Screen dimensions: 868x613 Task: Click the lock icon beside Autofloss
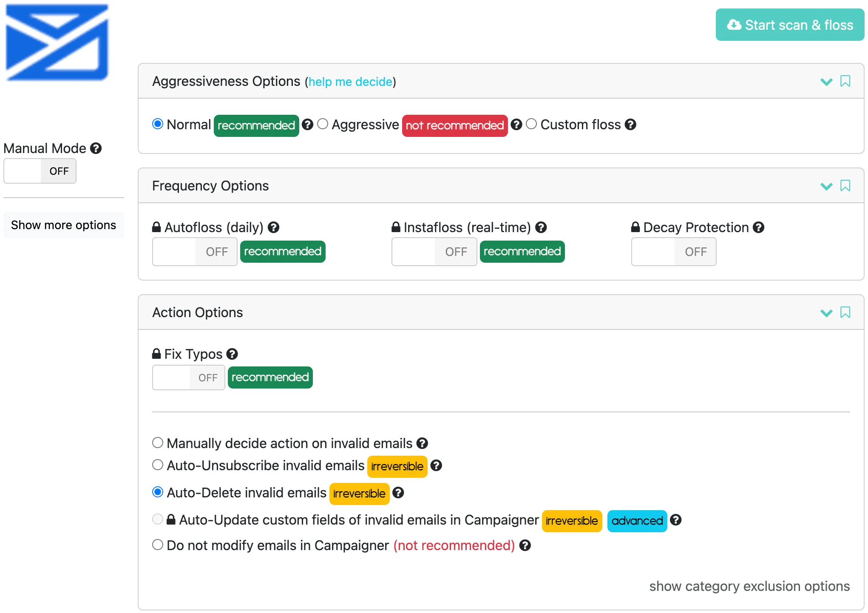pyautogui.click(x=156, y=227)
